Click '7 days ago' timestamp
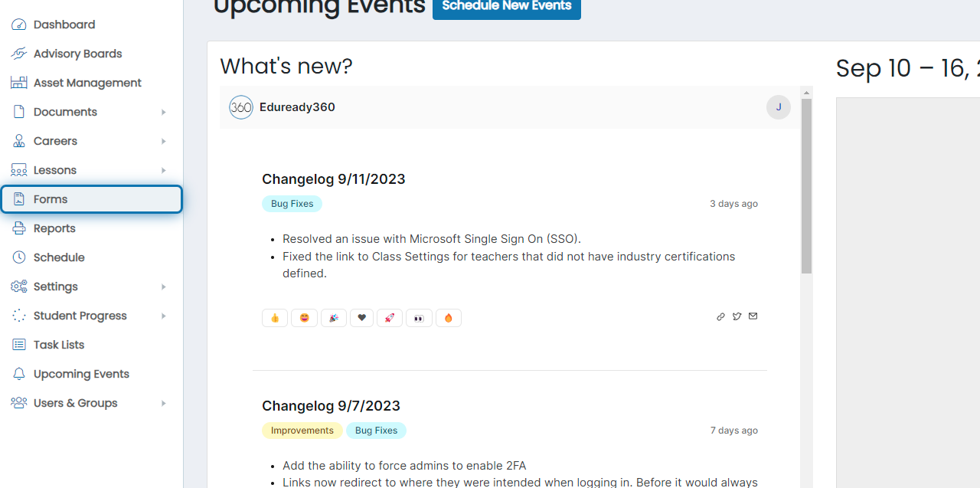Screen dimensions: 980x488 [733, 431]
